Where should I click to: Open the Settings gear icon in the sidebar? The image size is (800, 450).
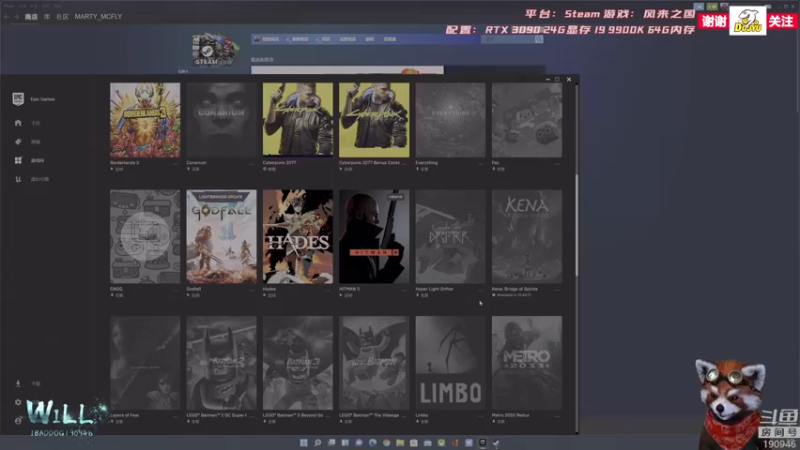coord(18,402)
